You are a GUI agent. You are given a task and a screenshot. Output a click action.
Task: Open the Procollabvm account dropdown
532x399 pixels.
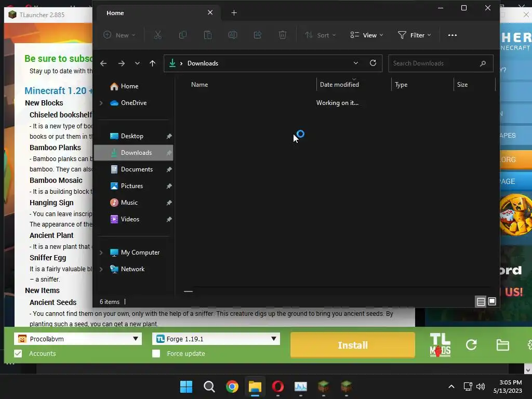78,339
